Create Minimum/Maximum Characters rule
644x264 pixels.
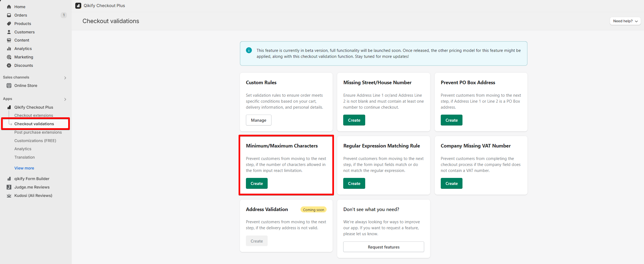257,183
